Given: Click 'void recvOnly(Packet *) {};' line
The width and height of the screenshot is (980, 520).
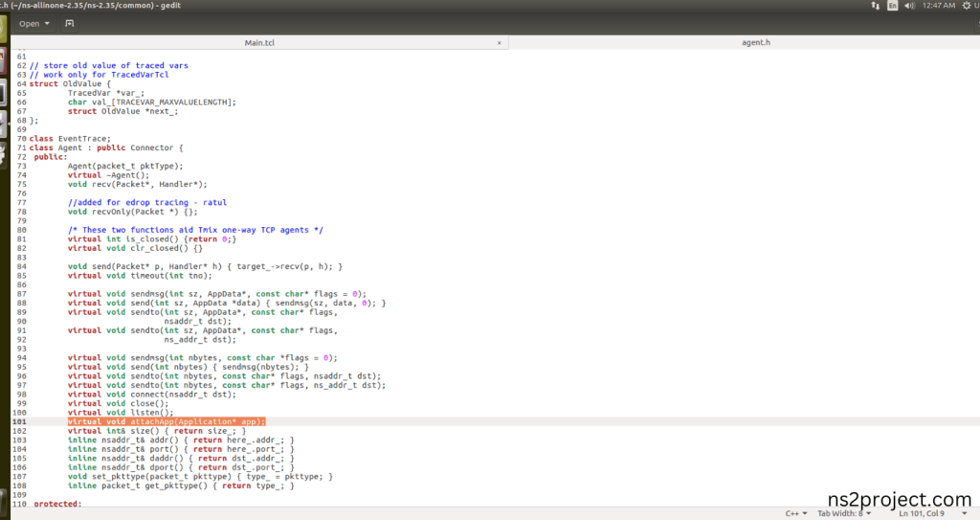Looking at the screenshot, I should 132,212.
